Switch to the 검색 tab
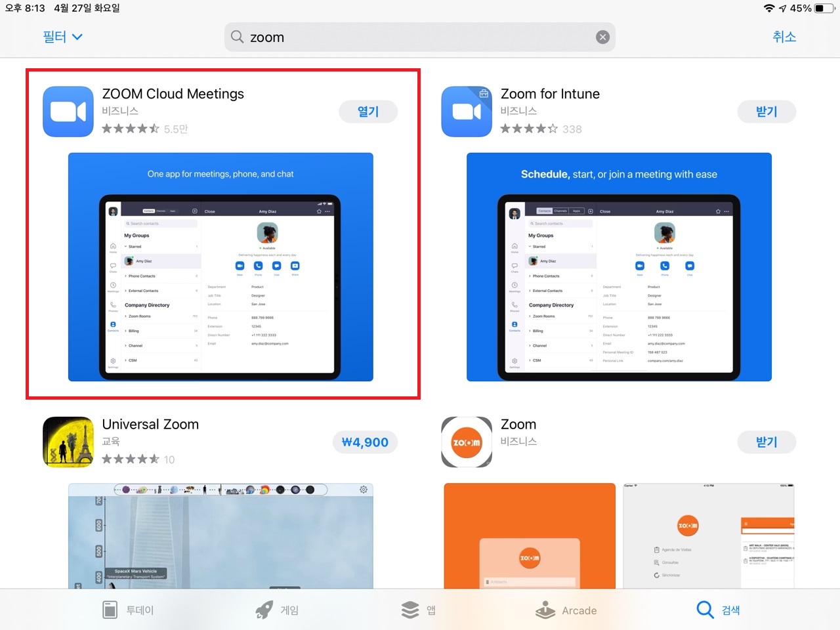 coord(718,610)
